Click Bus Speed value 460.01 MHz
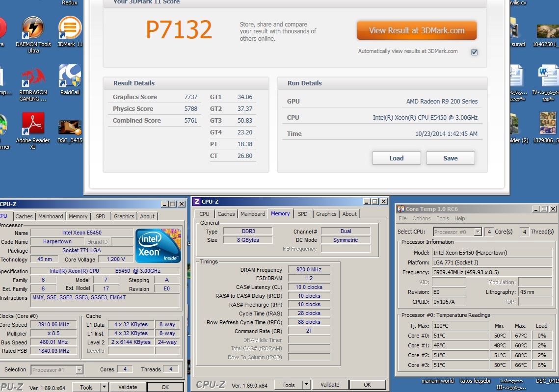This screenshot has width=559, height=392. pos(53,342)
